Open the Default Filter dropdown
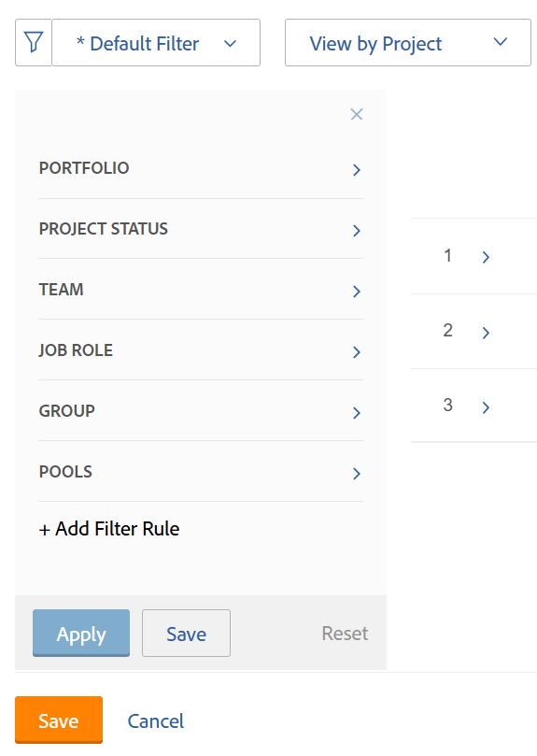 point(156,42)
